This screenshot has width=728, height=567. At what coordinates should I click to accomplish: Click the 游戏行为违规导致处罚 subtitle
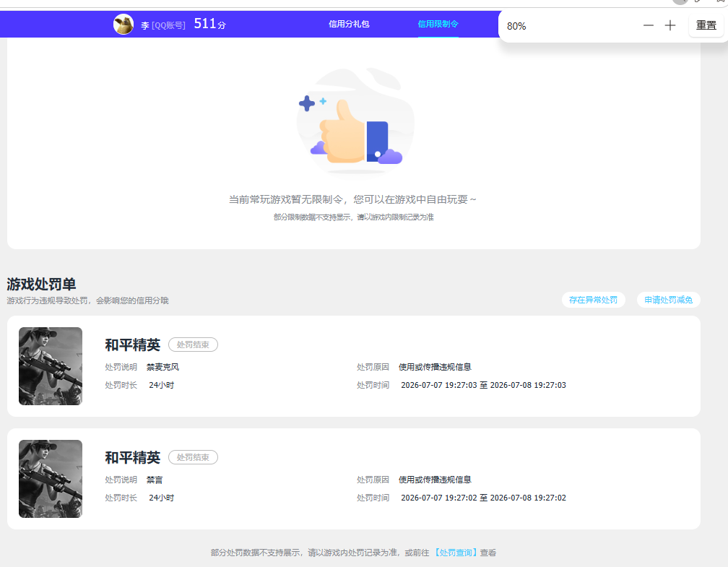(x=88, y=300)
